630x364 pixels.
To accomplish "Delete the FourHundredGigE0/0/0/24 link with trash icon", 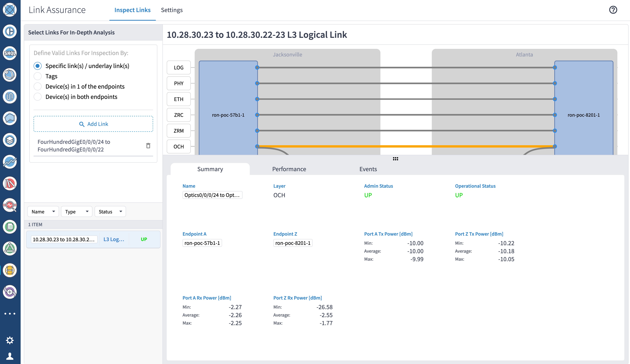I will 148,146.
